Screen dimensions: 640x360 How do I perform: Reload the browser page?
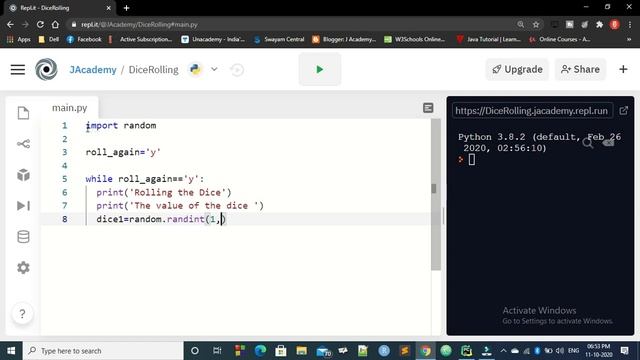(x=40, y=24)
